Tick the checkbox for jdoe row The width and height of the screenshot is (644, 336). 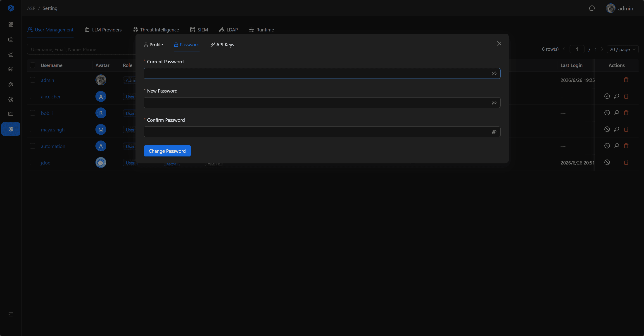(33, 162)
